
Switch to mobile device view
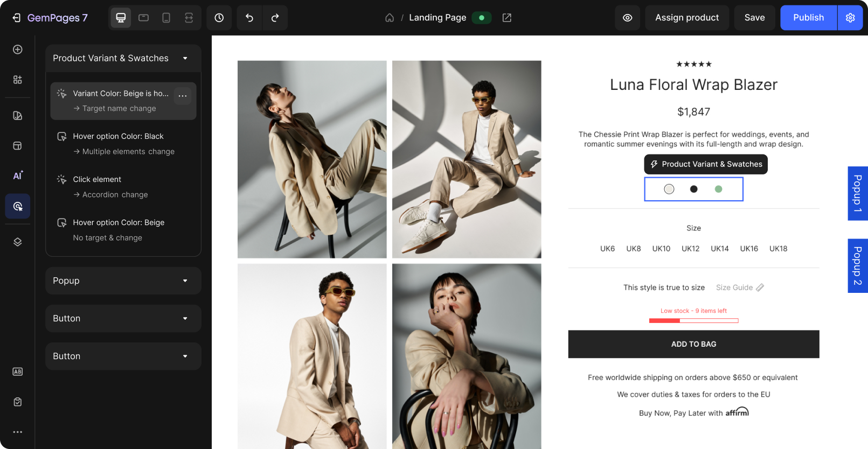166,18
